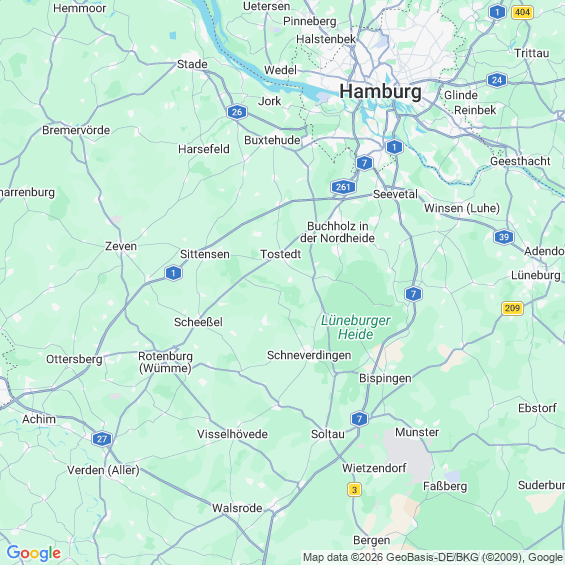This screenshot has height=565, width=565.
Task: Open the Google logo link
Action: point(34,553)
